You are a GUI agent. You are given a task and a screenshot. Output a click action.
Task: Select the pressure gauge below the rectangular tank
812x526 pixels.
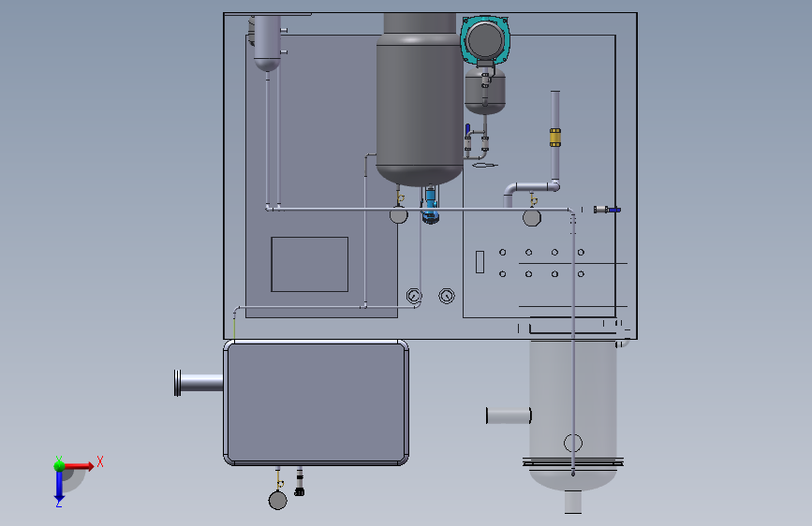tap(277, 500)
